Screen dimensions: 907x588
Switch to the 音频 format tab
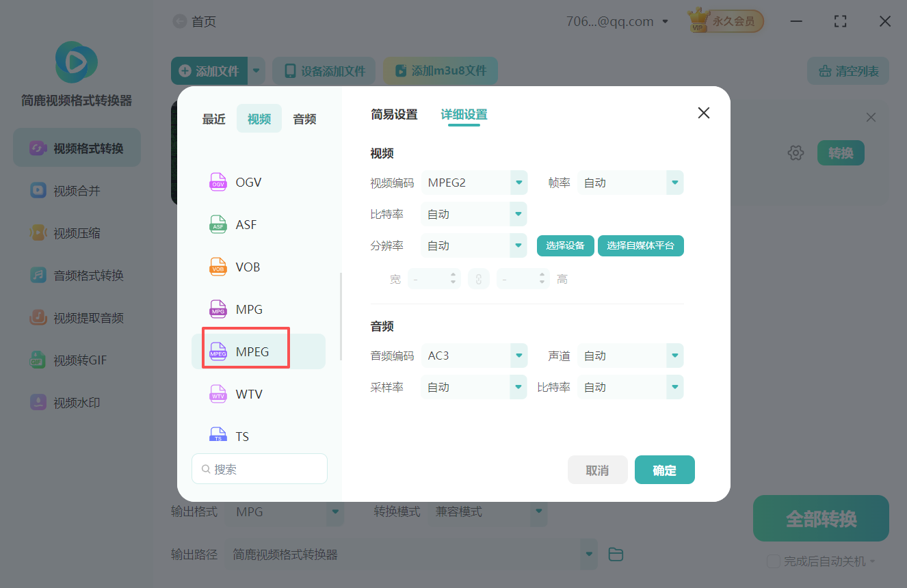click(x=304, y=118)
